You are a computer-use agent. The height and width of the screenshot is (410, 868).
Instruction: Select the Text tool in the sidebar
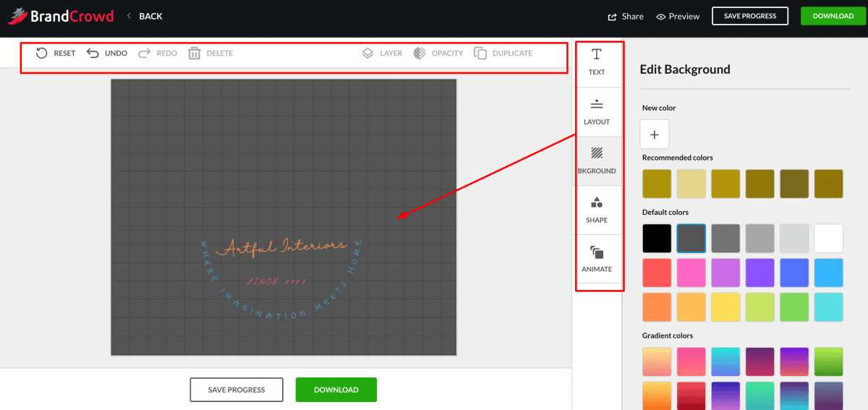597,61
